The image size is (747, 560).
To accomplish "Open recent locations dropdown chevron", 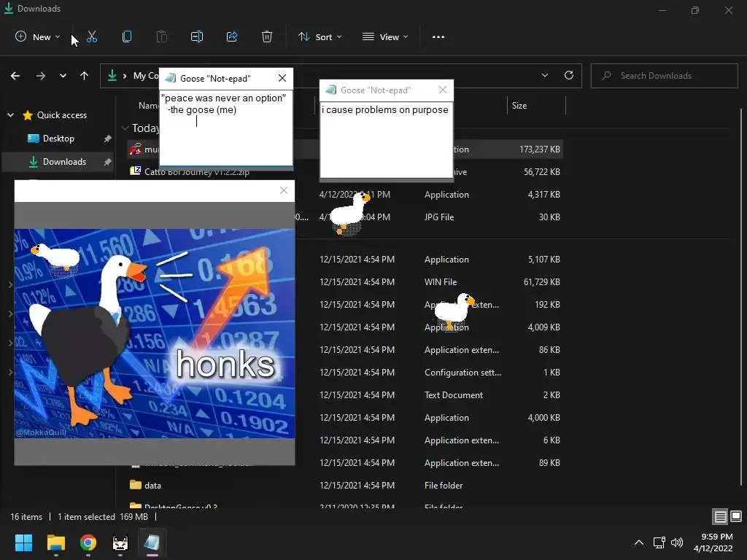I will [63, 76].
